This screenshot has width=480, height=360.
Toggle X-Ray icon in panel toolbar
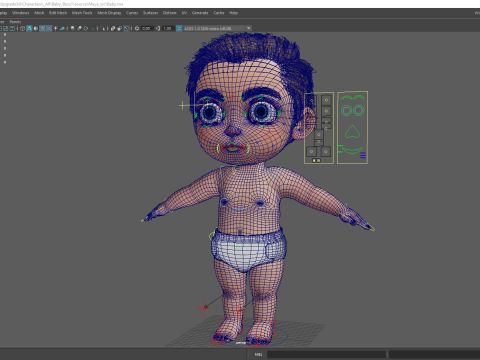[113, 28]
